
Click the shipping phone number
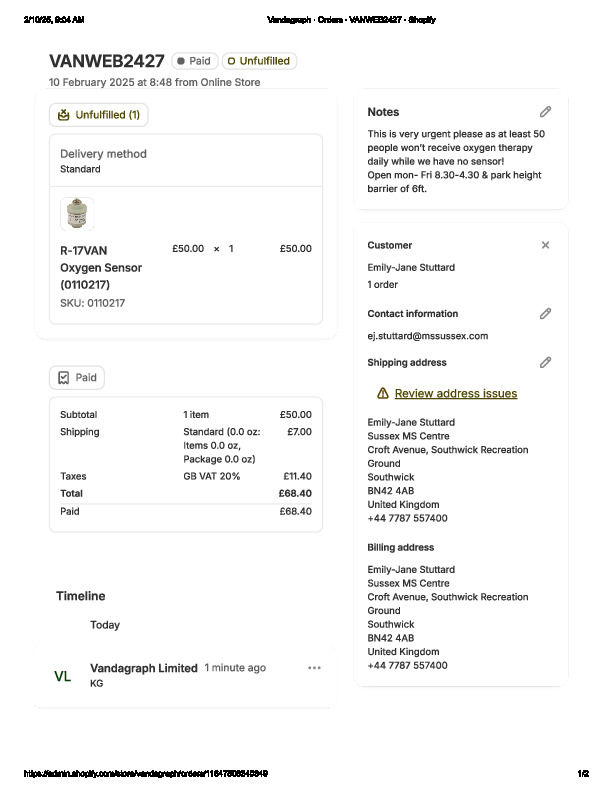point(407,518)
